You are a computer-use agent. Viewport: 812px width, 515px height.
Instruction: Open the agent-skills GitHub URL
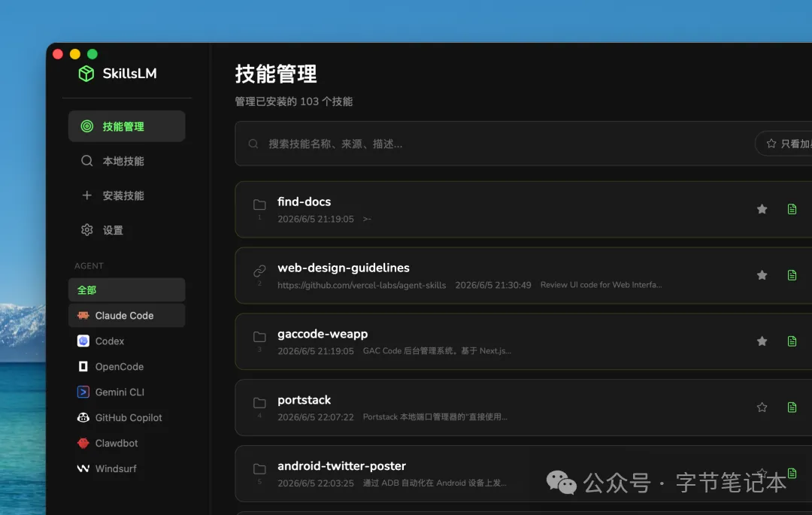click(x=362, y=285)
